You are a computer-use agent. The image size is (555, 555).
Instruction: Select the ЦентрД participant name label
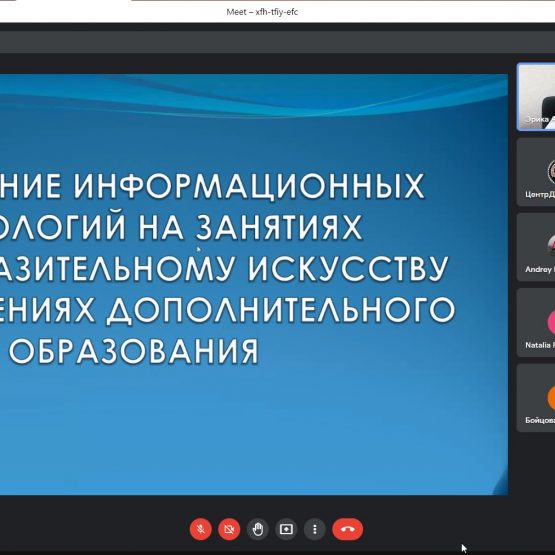coord(540,195)
